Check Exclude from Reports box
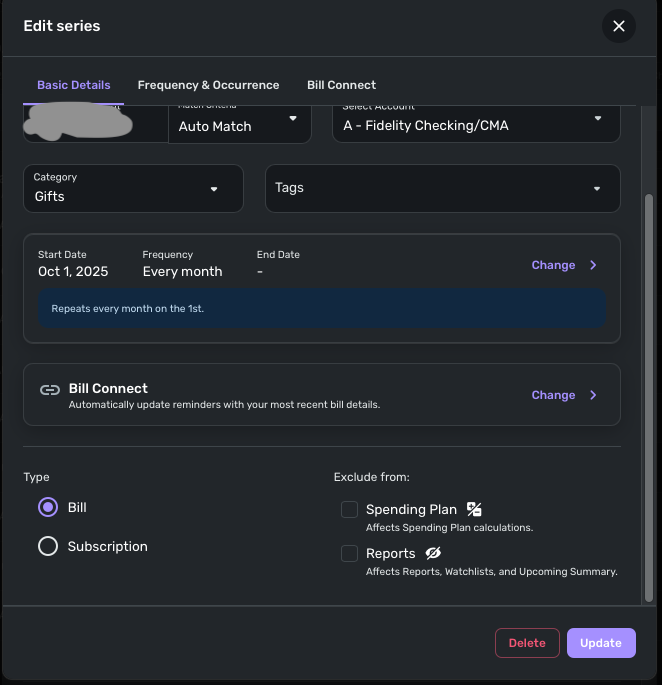 (349, 553)
